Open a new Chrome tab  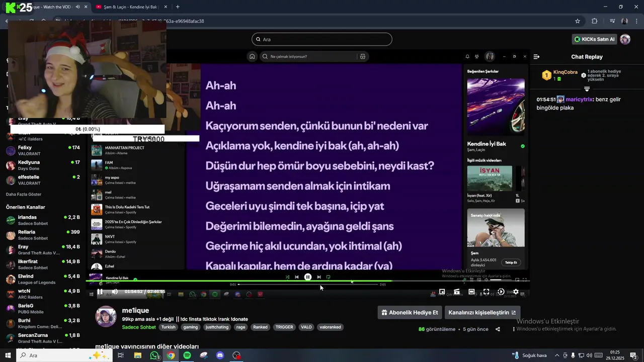[178, 7]
